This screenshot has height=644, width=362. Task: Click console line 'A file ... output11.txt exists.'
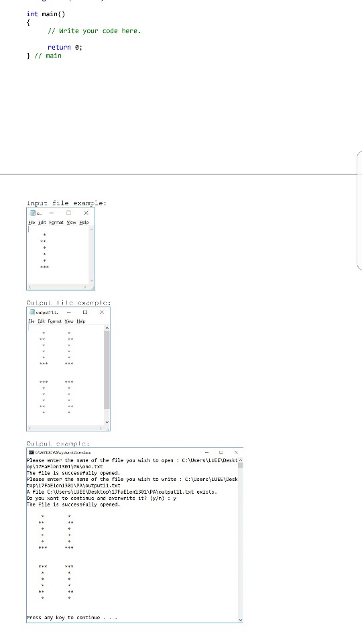tap(121, 492)
